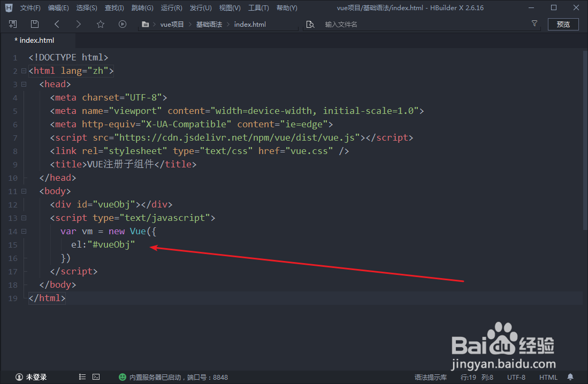Open the 选择(S) menu

click(x=87, y=8)
